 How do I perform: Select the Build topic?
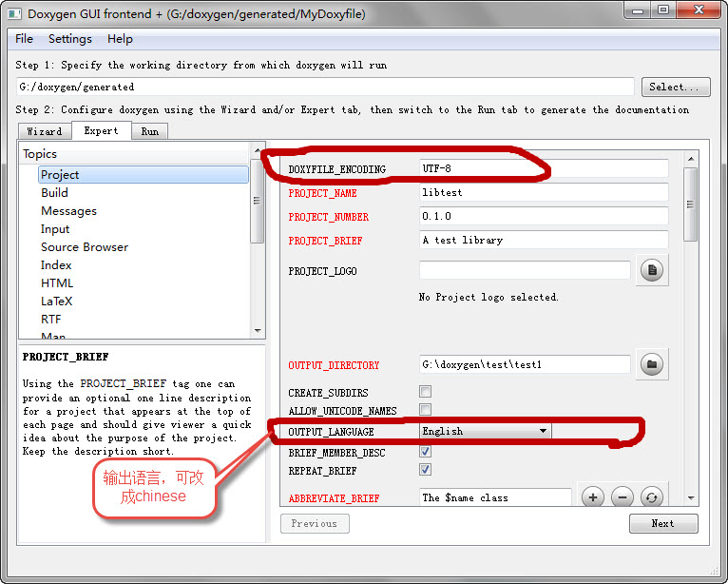54,193
